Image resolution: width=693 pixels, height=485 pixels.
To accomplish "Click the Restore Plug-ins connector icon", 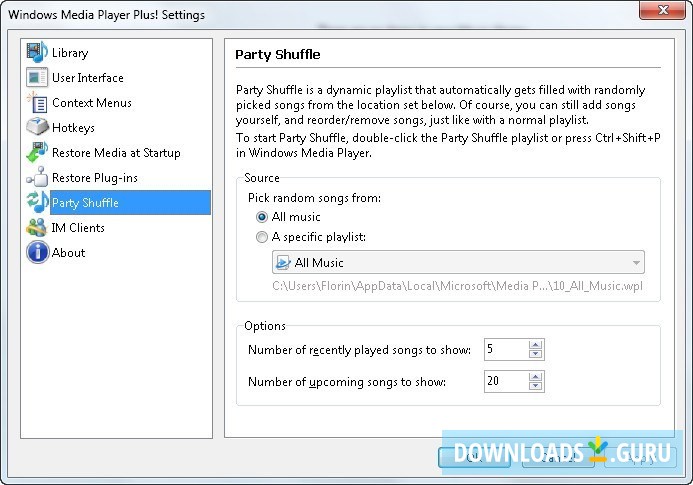I will click(x=37, y=177).
